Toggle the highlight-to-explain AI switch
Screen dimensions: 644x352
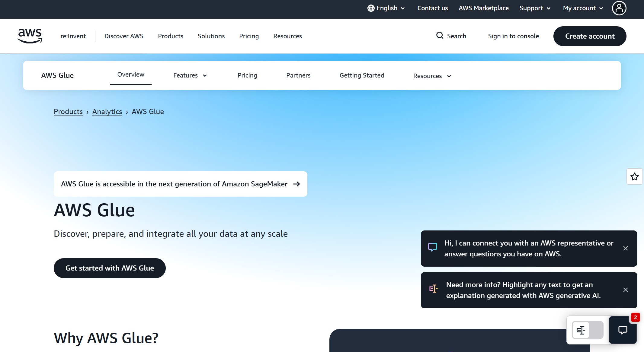587,330
